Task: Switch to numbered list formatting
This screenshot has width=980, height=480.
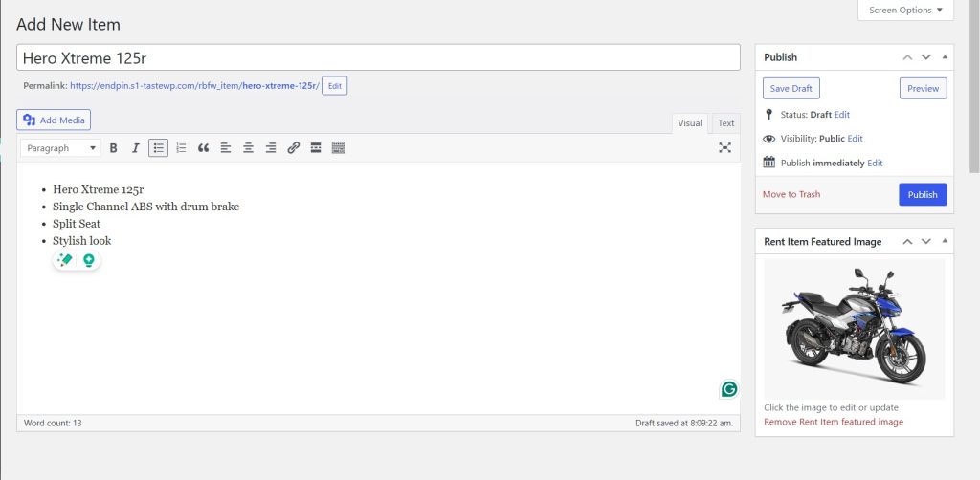Action: click(181, 148)
